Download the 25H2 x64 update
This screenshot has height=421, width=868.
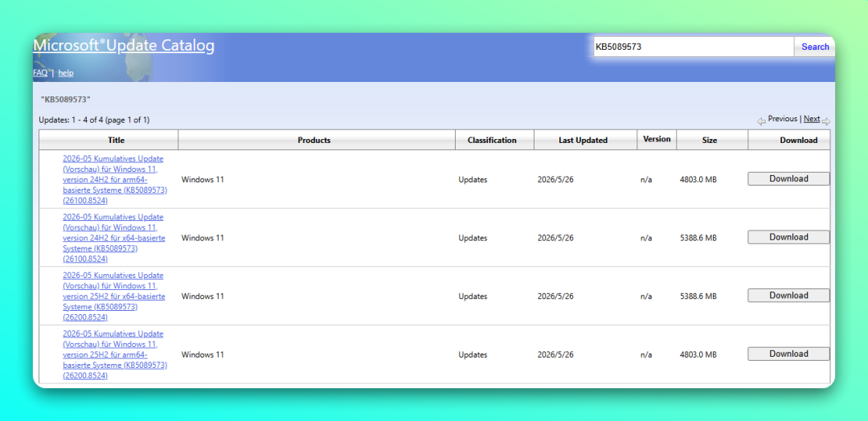coord(788,296)
